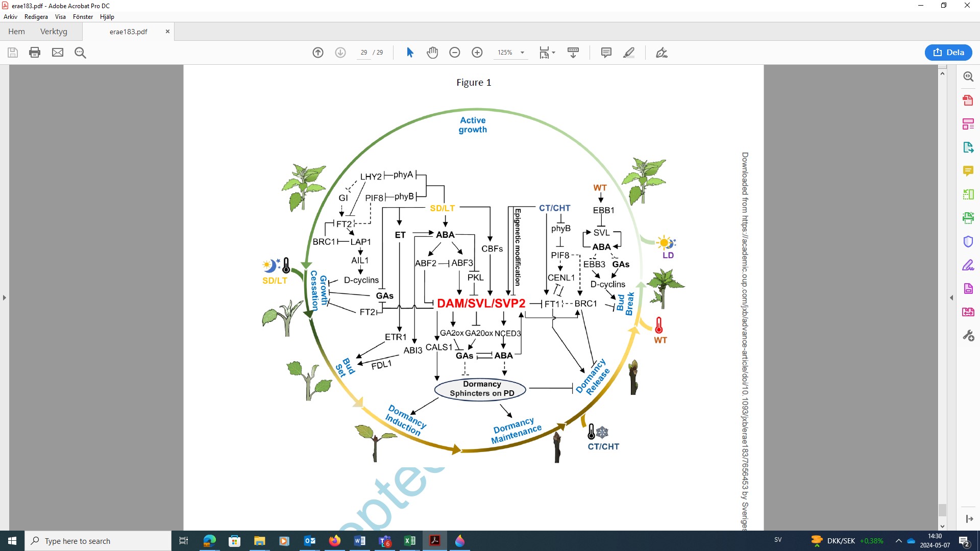Activate the arrow Selection tool
The height and width of the screenshot is (551, 980).
pyautogui.click(x=410, y=53)
